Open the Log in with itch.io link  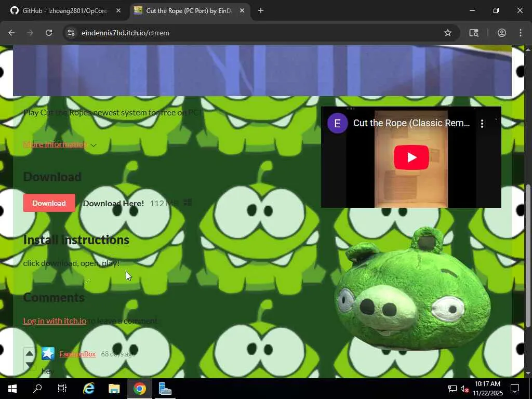coord(55,321)
